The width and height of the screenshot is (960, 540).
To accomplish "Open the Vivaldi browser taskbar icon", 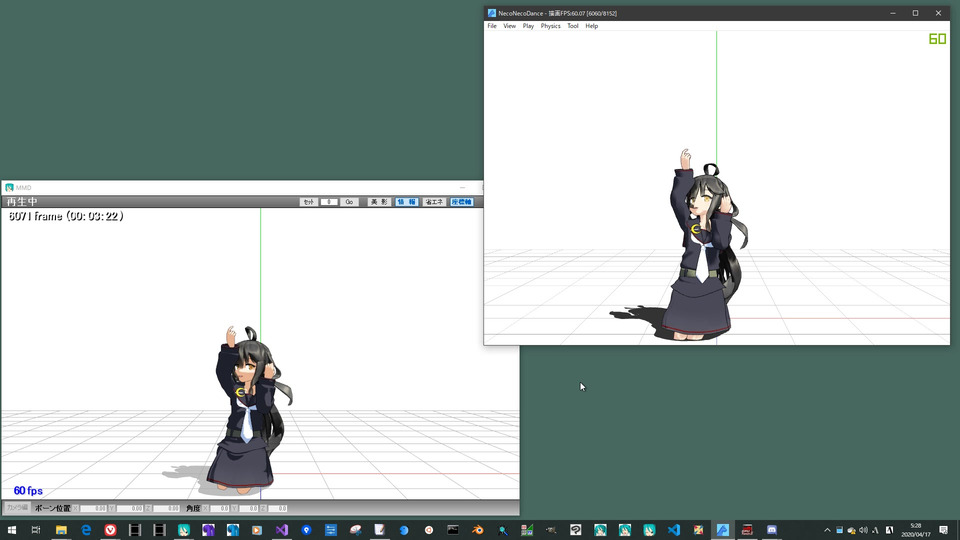I will [x=110, y=530].
